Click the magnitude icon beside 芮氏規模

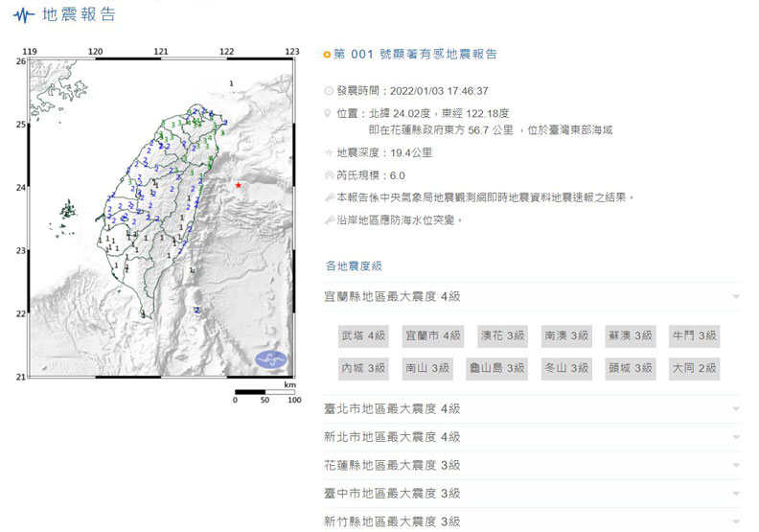[330, 175]
